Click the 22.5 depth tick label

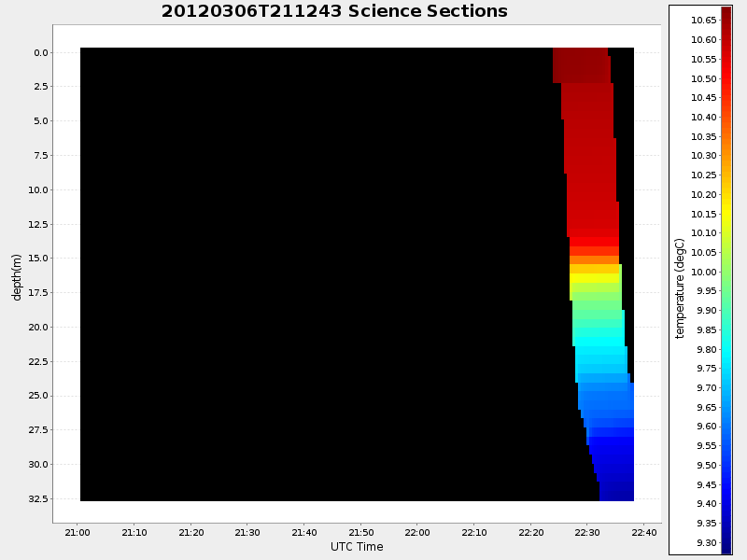pyautogui.click(x=38, y=361)
